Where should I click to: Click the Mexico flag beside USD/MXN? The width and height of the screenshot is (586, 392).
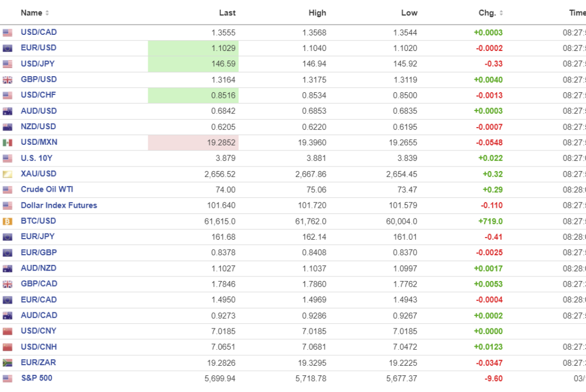point(7,142)
